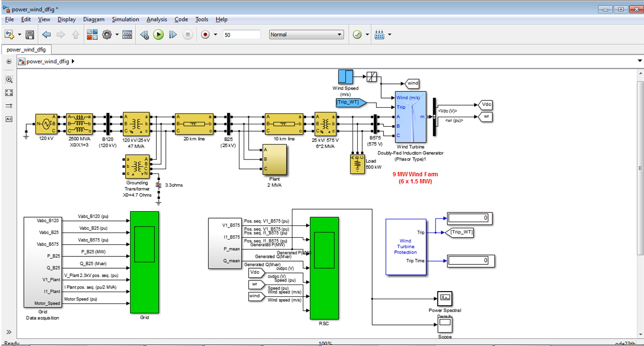Screen dimensions: 644x346
Task: Click the power_wind_dfig breadcrumb path
Action: [47, 61]
